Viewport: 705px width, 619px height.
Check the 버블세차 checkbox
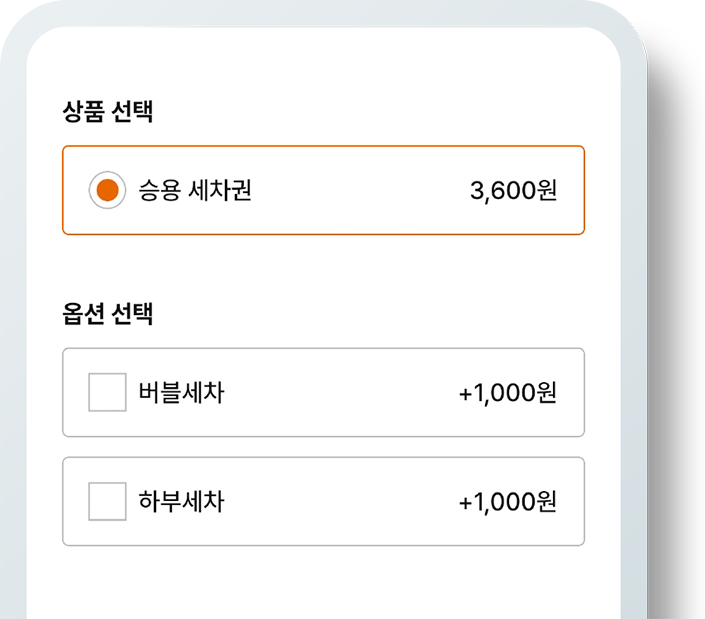tap(107, 392)
